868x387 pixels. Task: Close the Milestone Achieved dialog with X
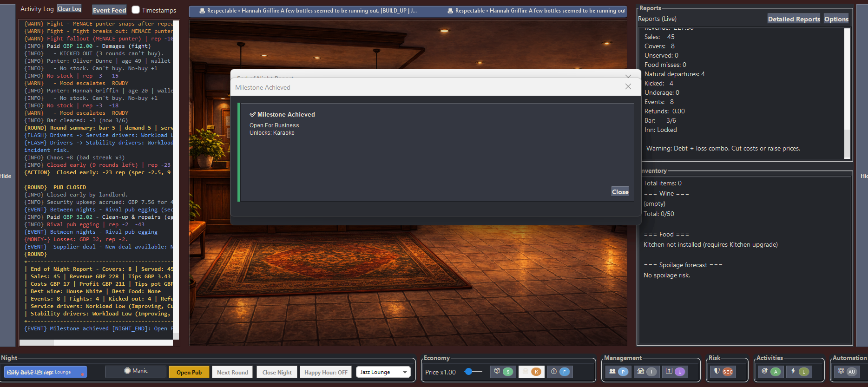click(x=628, y=87)
